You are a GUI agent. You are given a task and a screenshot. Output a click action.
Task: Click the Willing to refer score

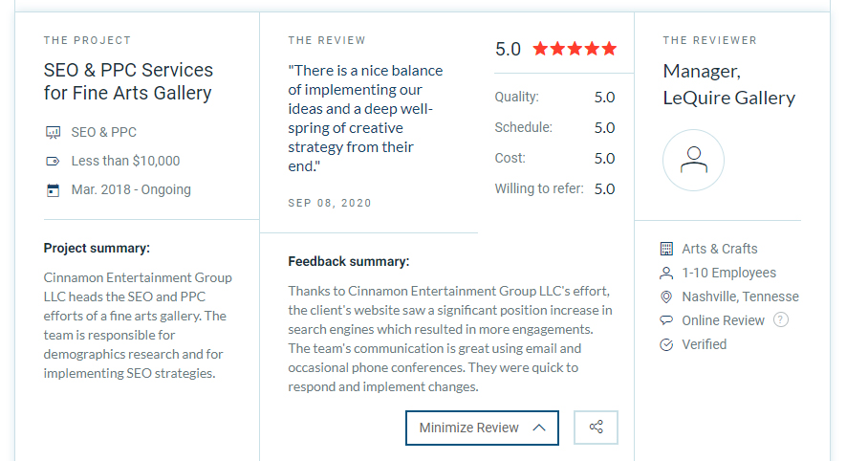tap(604, 188)
